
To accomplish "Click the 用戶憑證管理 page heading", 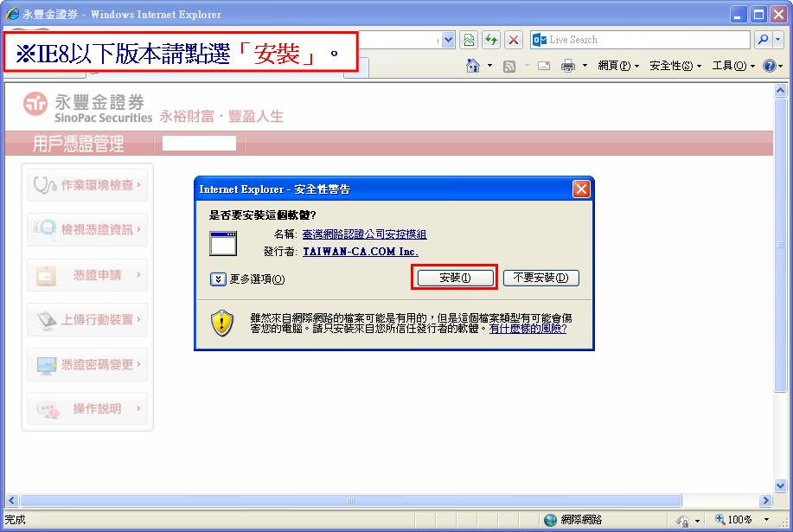I will tap(78, 144).
